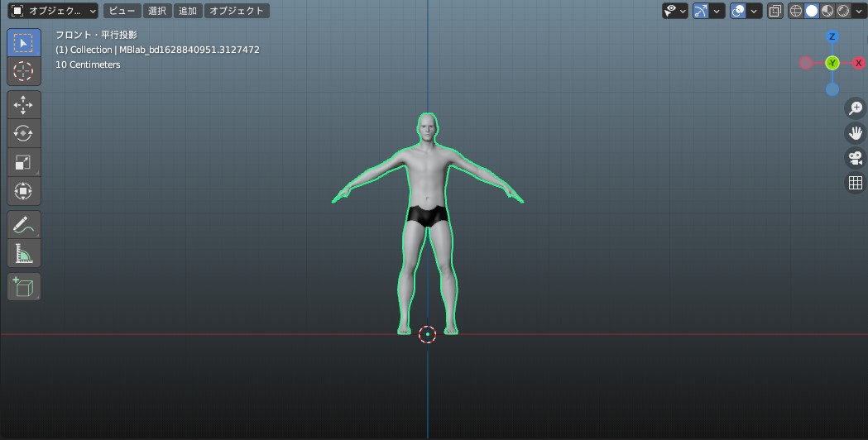Image resolution: width=868 pixels, height=440 pixels.
Task: Toggle camera view with camera icon
Action: (856, 158)
